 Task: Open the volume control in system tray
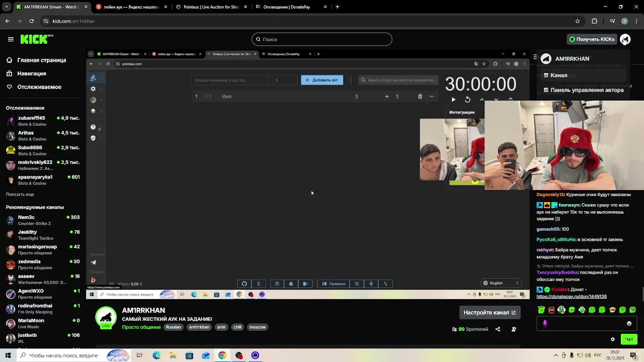pyautogui.click(x=589, y=355)
